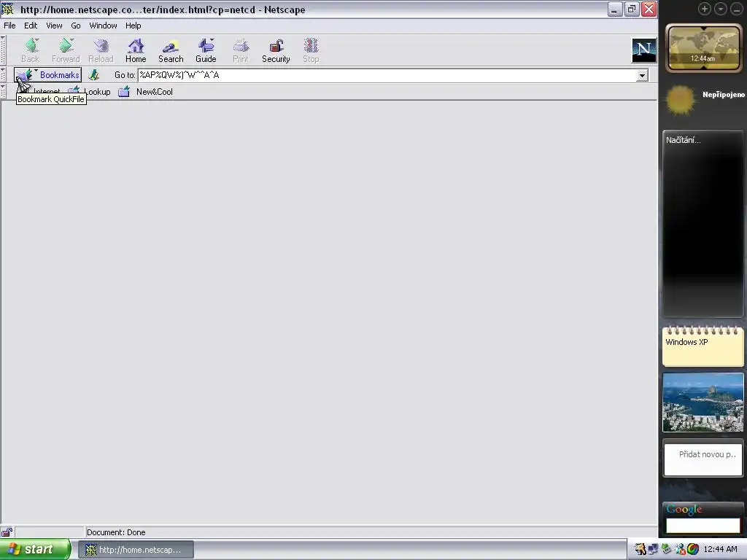Click the New&Cool folder icon
This screenshot has width=747, height=560.
(124, 91)
